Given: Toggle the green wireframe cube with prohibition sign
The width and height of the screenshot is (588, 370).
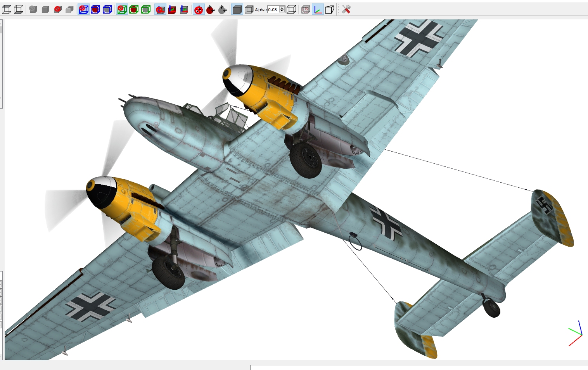Looking at the screenshot, I should pos(122,9).
